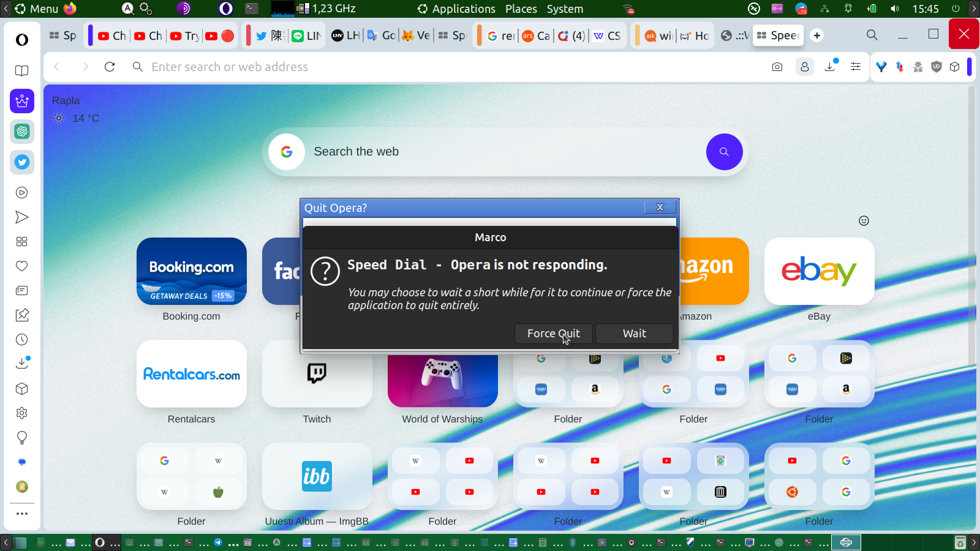Image resolution: width=980 pixels, height=551 pixels.
Task: Click the volume speaker icon in the panel
Action: [895, 9]
